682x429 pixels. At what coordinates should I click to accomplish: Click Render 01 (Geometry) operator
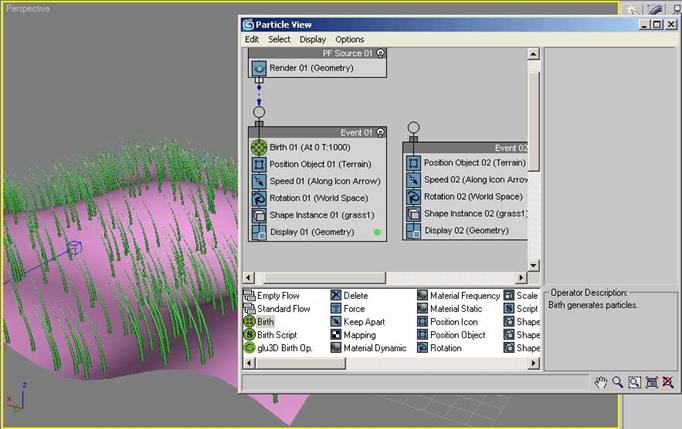305,68
